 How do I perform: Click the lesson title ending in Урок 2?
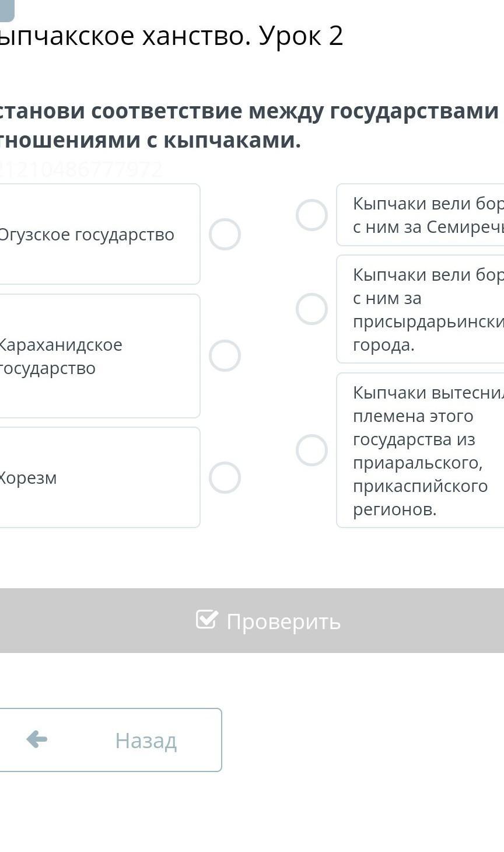172,36
